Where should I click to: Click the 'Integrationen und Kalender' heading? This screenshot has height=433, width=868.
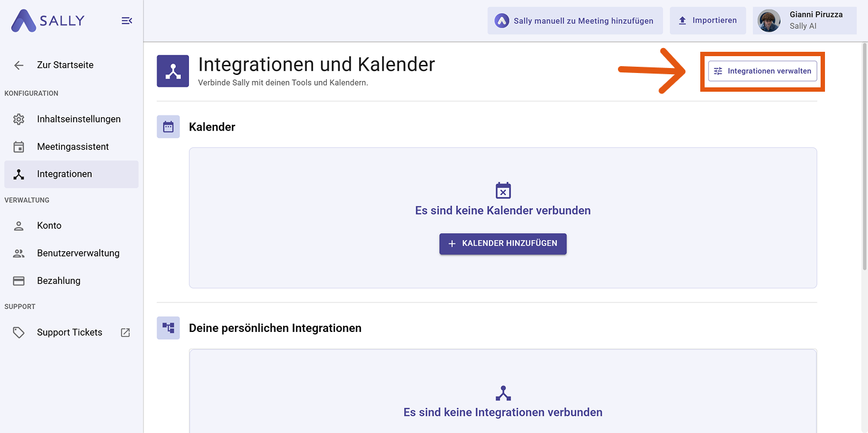[317, 64]
